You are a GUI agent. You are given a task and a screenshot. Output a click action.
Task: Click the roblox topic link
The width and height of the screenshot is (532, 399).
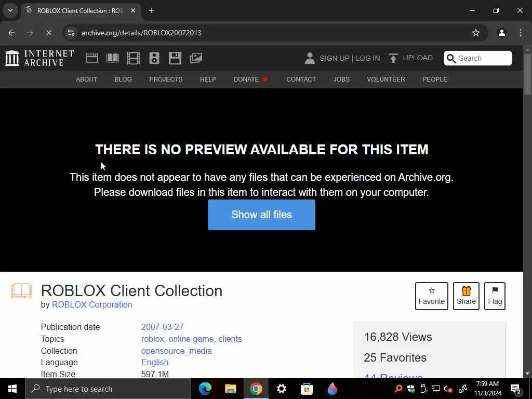(x=152, y=339)
